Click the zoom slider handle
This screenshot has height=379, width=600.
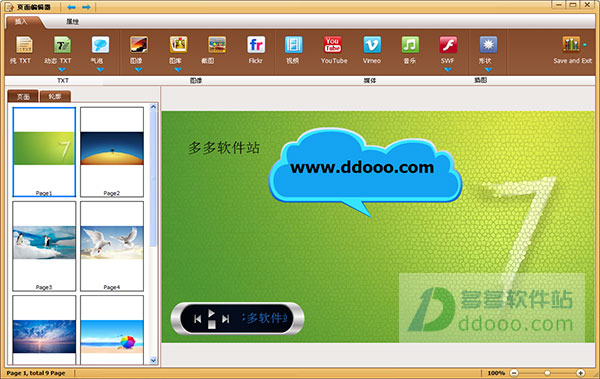548,373
